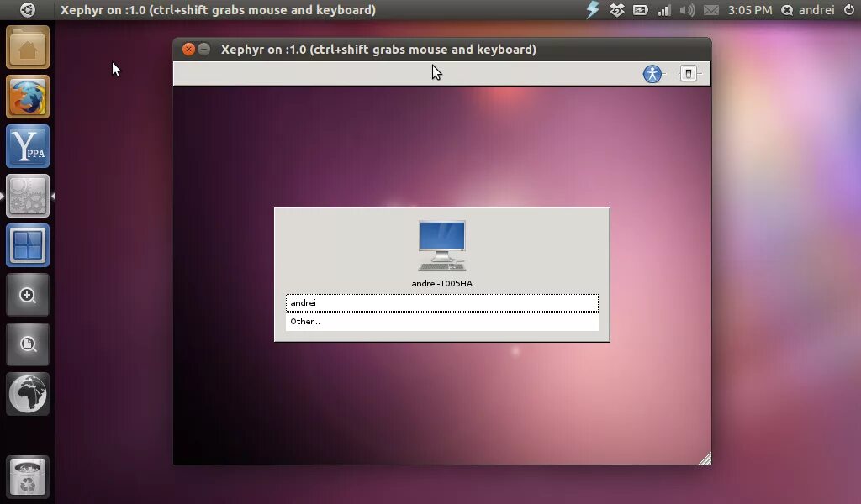
Task: Open the applications lens with plus magnifier
Action: (x=28, y=295)
